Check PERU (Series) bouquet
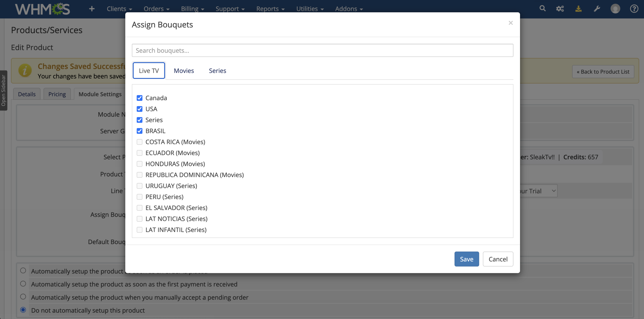Screen dimensions: 644x319 click(139, 197)
